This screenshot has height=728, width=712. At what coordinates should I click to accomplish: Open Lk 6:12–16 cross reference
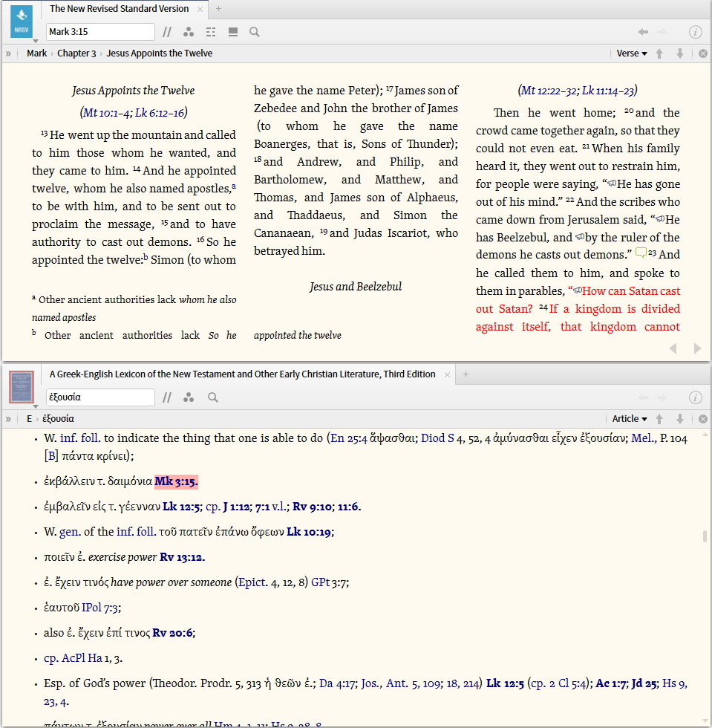(x=160, y=113)
